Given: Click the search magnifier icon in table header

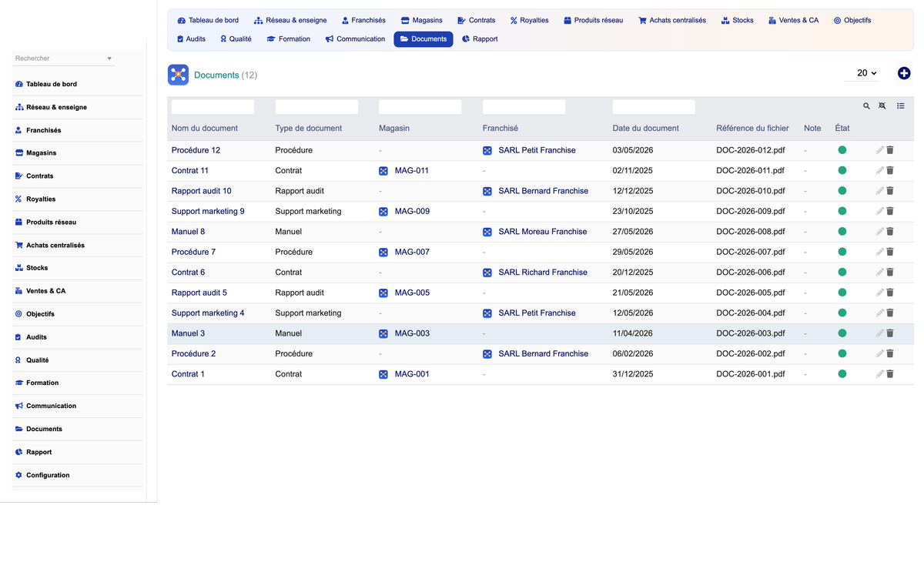Looking at the screenshot, I should (866, 106).
